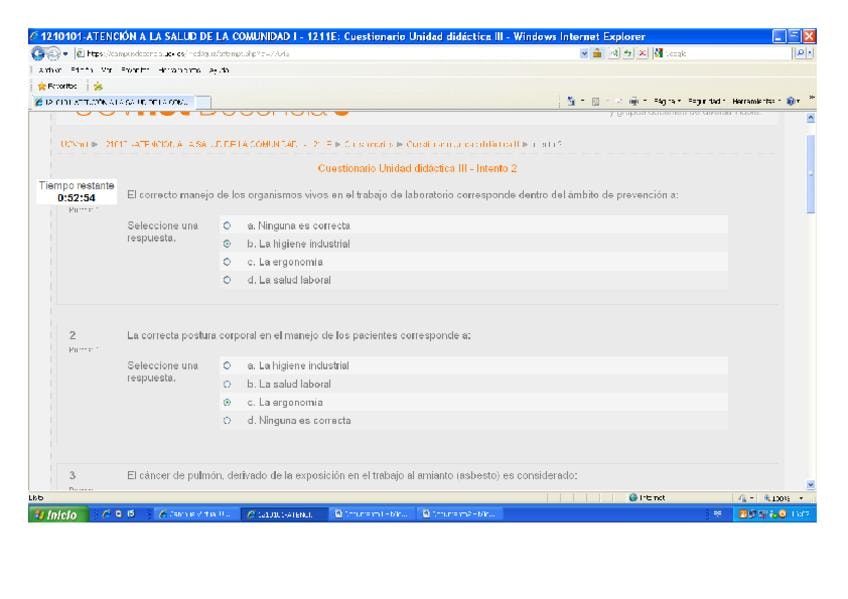Select question 1 option b. La higiene industrial

point(227,244)
